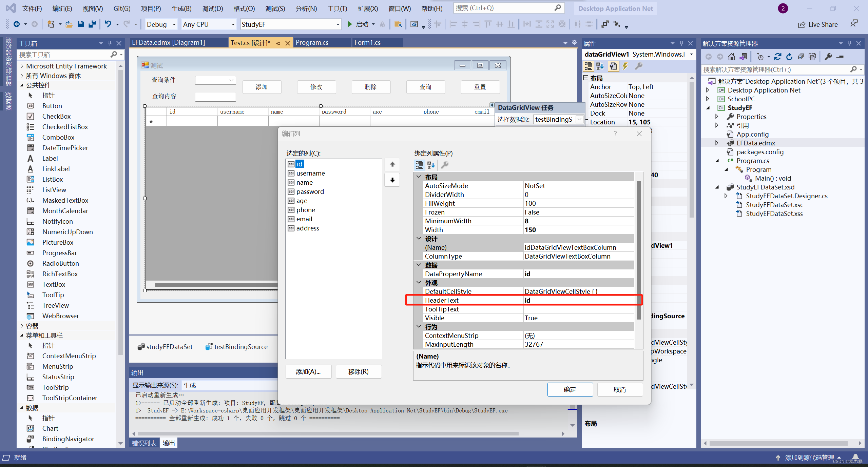Switch to the Program.cs tab
This screenshot has height=467, width=868.
(x=312, y=42)
